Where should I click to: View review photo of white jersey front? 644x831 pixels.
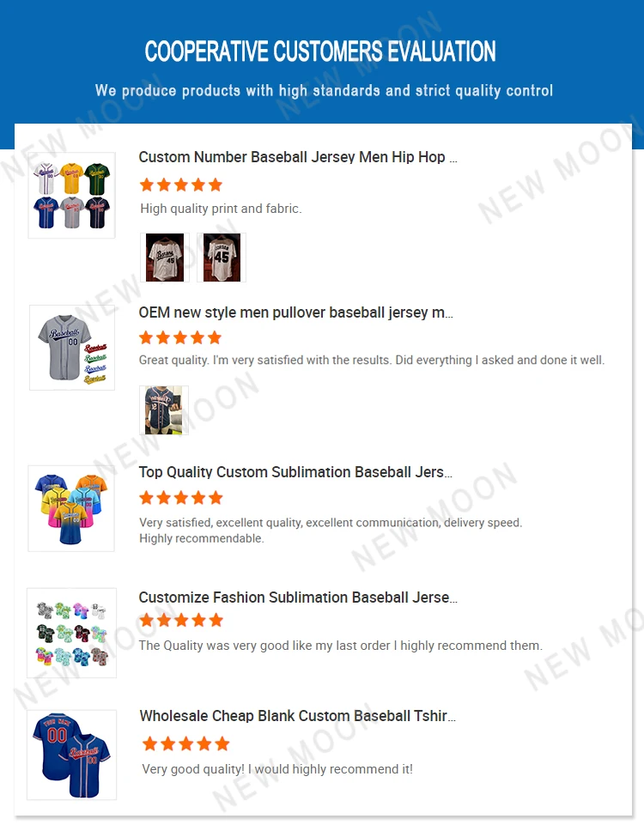[165, 258]
